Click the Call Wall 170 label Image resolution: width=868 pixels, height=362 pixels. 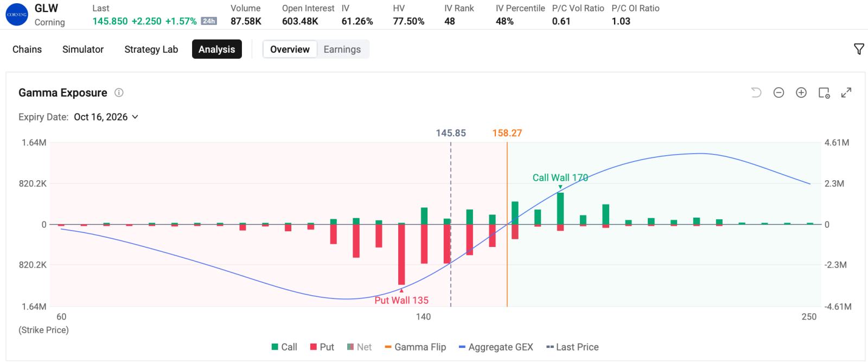pyautogui.click(x=560, y=177)
